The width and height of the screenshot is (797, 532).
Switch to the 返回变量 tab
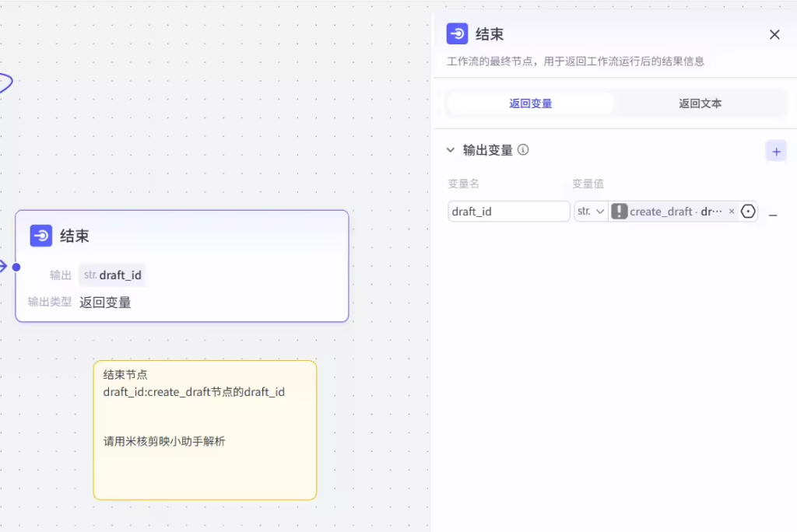(531, 103)
